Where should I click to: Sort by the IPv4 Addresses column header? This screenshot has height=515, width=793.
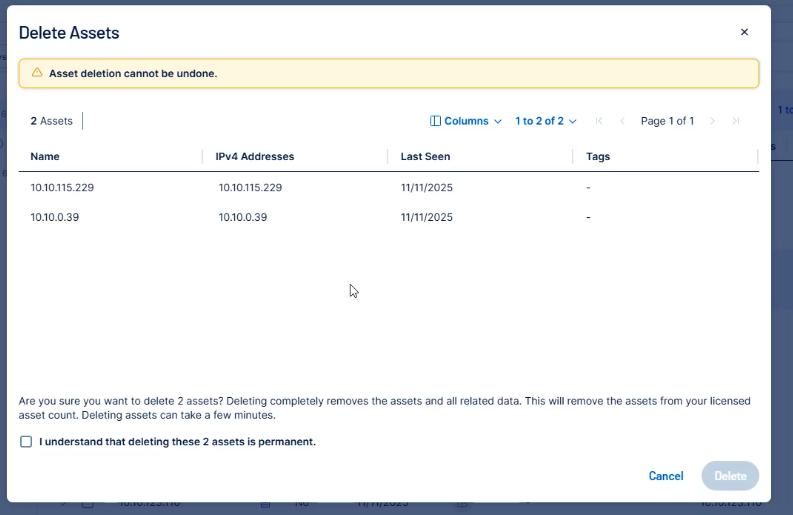[254, 157]
